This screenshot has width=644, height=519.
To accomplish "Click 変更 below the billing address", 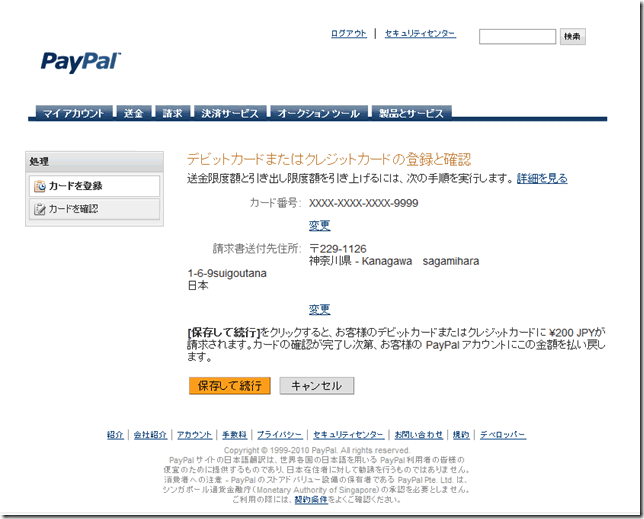I will point(320,309).
